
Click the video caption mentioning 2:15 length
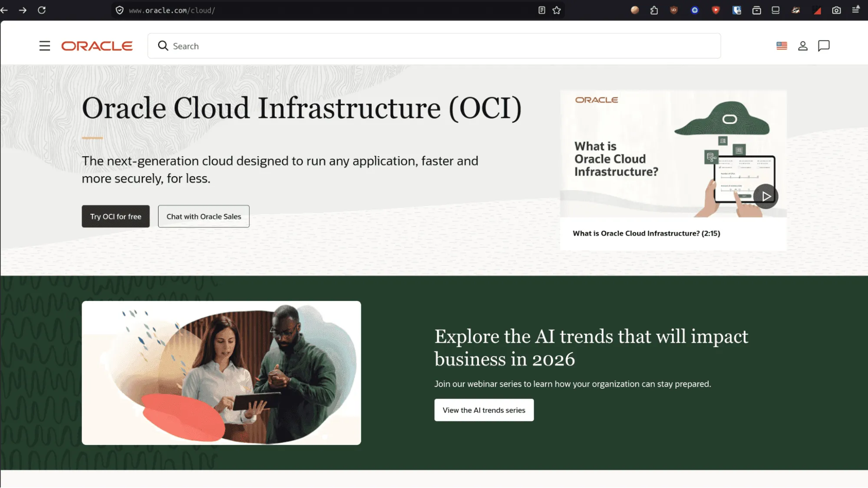pyautogui.click(x=646, y=233)
